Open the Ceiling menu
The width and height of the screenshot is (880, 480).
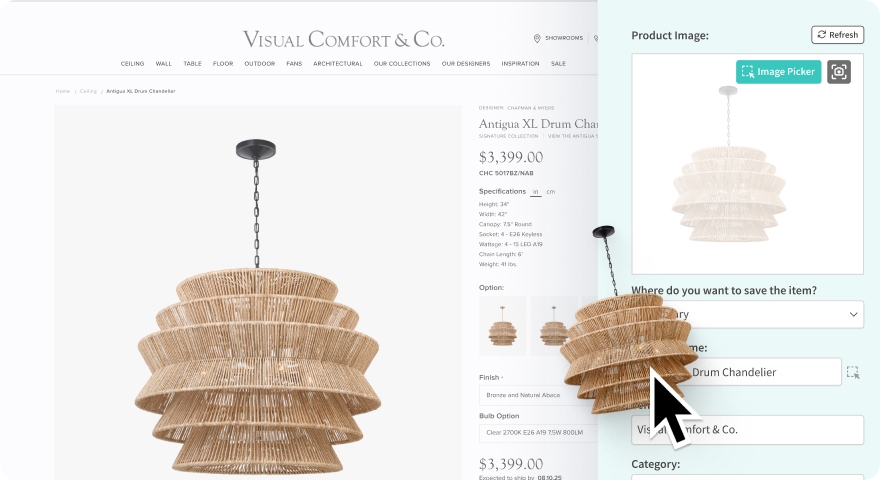click(132, 64)
